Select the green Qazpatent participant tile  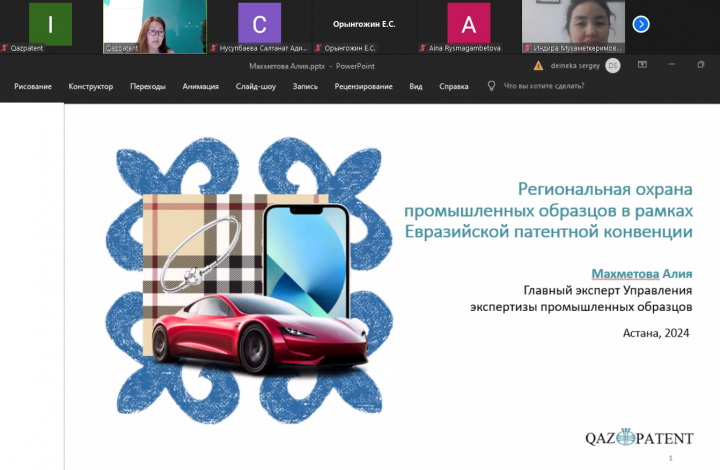coord(50,24)
